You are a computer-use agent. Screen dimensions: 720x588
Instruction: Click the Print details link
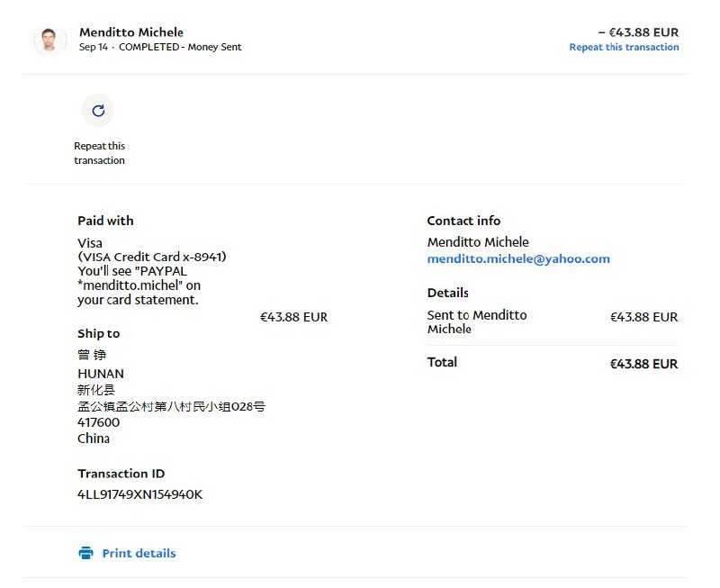point(139,553)
